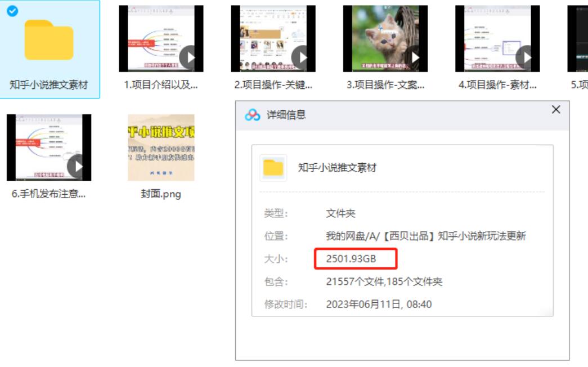Click the 封面.png file name label
This screenshot has width=588, height=367.
pos(161,194)
